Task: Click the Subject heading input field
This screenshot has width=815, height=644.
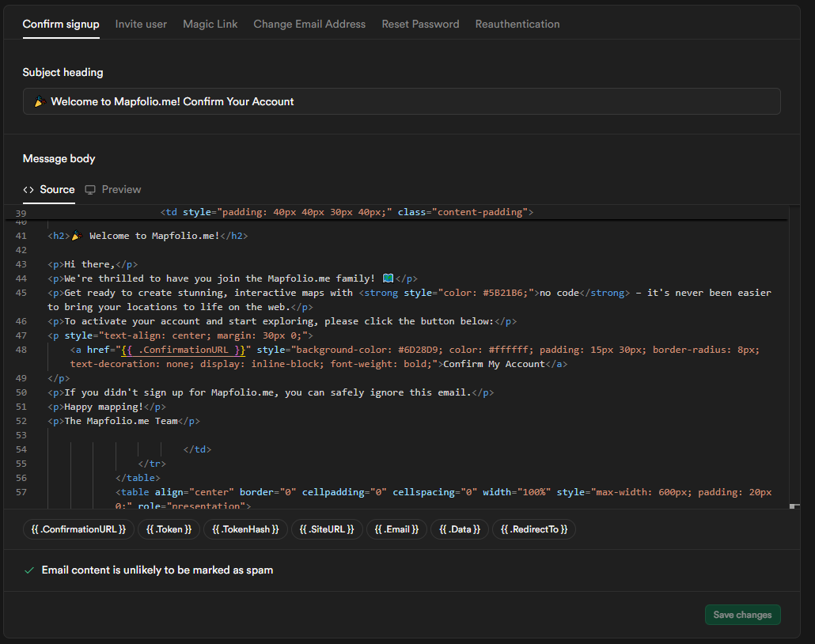Action: click(401, 101)
